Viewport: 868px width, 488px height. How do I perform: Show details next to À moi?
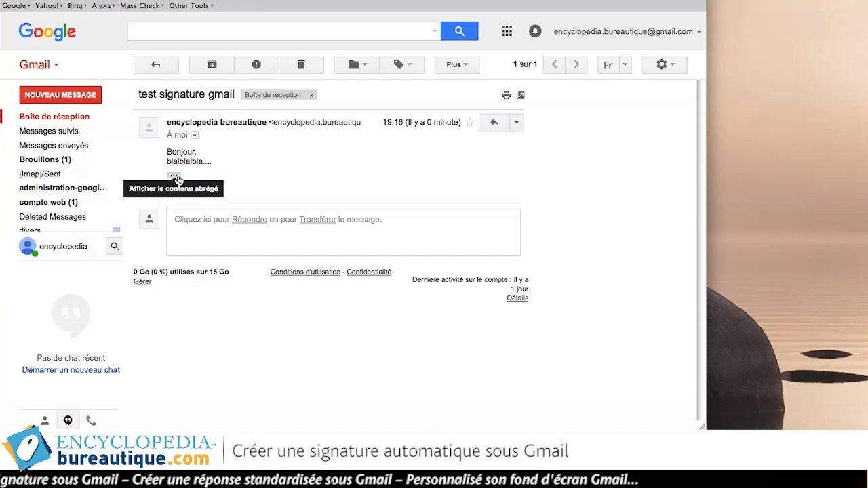[195, 136]
